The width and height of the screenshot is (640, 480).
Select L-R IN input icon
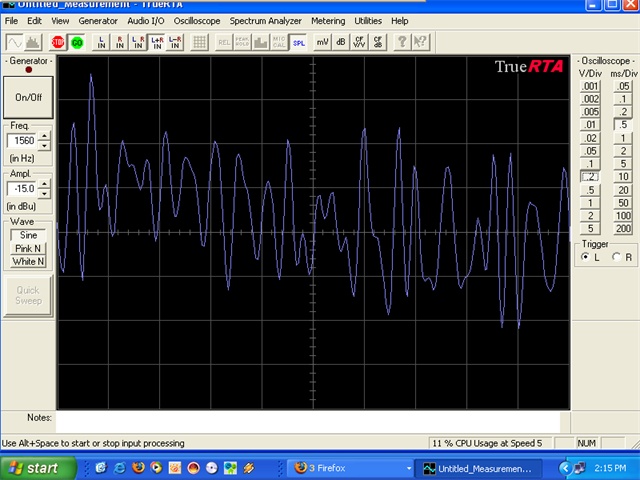click(175, 42)
